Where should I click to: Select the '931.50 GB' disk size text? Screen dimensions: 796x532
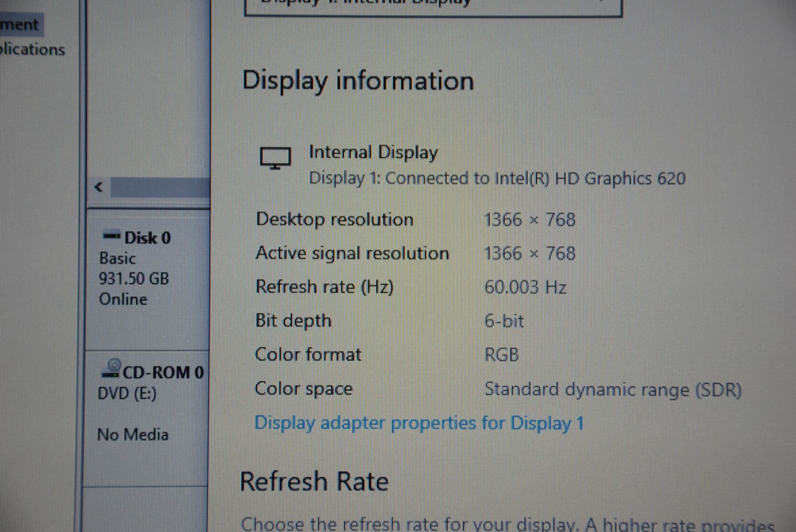tap(134, 278)
